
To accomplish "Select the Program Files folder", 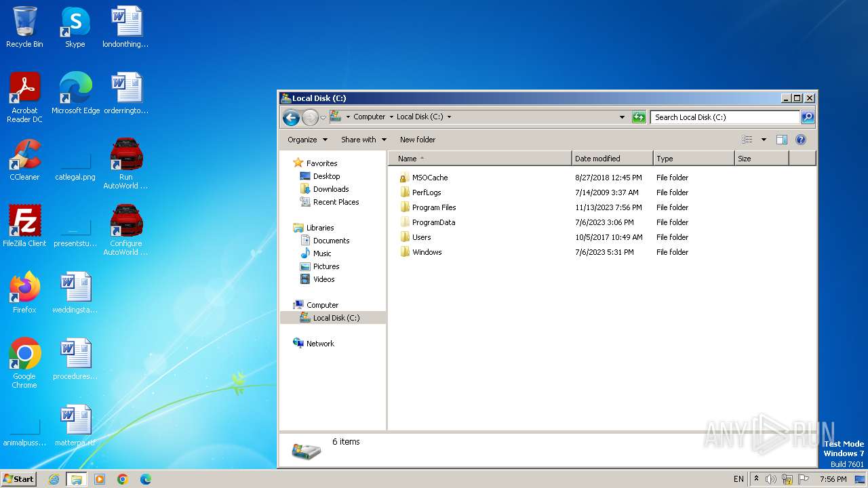I will 434,207.
